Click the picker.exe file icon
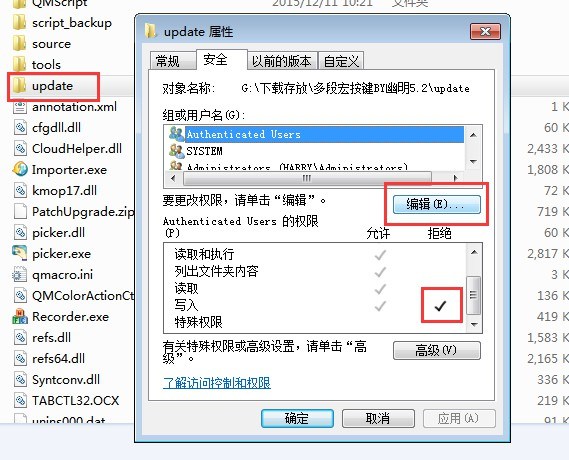 click(x=20, y=253)
